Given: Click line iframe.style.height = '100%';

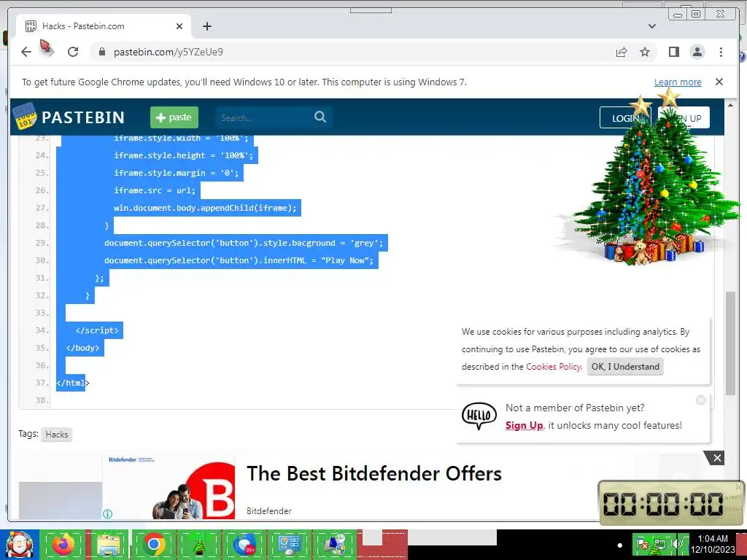Looking at the screenshot, I should tap(183, 155).
